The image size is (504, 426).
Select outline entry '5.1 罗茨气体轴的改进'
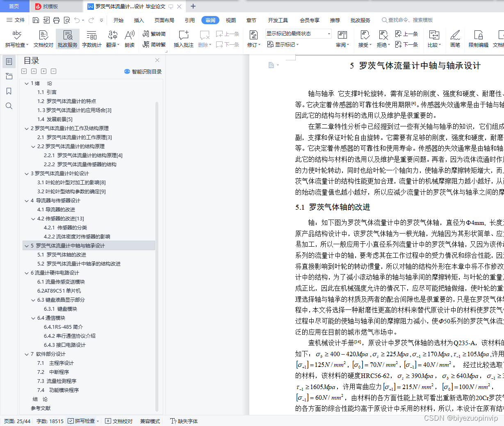pos(62,255)
